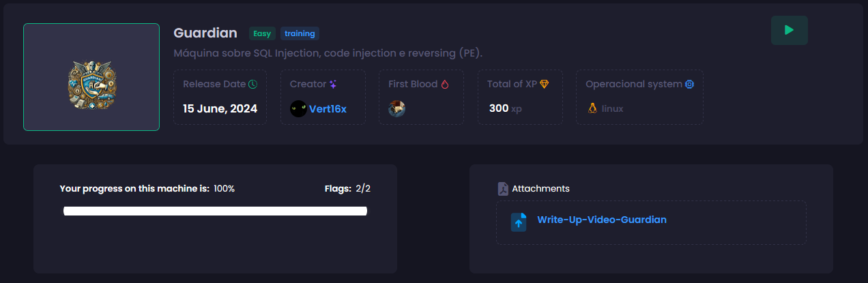Viewport: 868px width, 283px height.
Task: Click the First Blood user avatar
Action: [x=397, y=108]
